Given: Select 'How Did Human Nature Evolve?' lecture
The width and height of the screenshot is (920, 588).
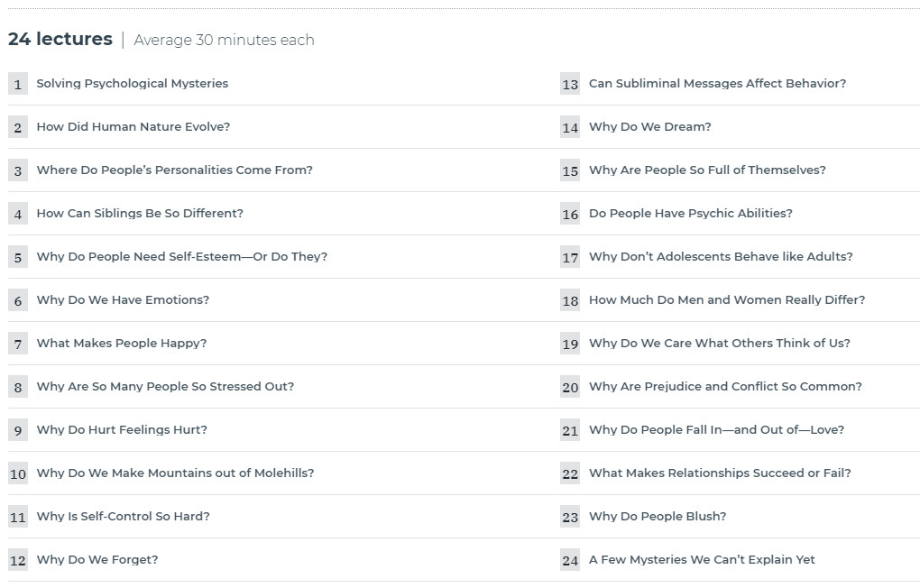Looking at the screenshot, I should pyautogui.click(x=133, y=127).
